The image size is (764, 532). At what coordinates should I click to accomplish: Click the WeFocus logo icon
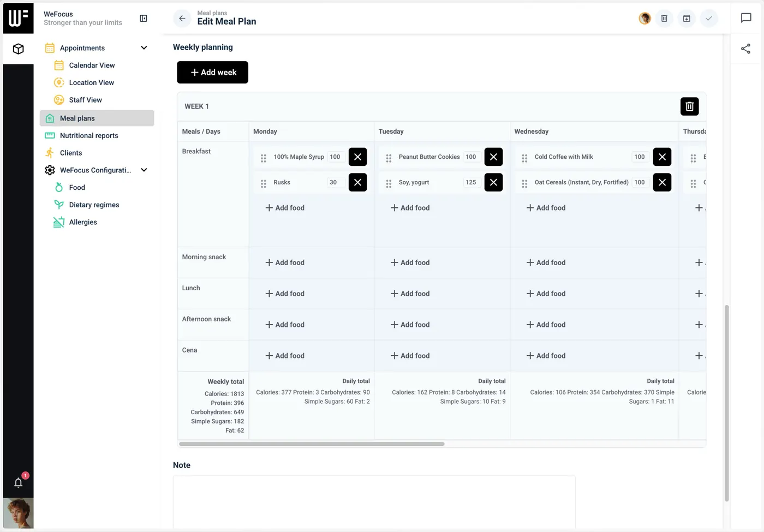(18, 18)
